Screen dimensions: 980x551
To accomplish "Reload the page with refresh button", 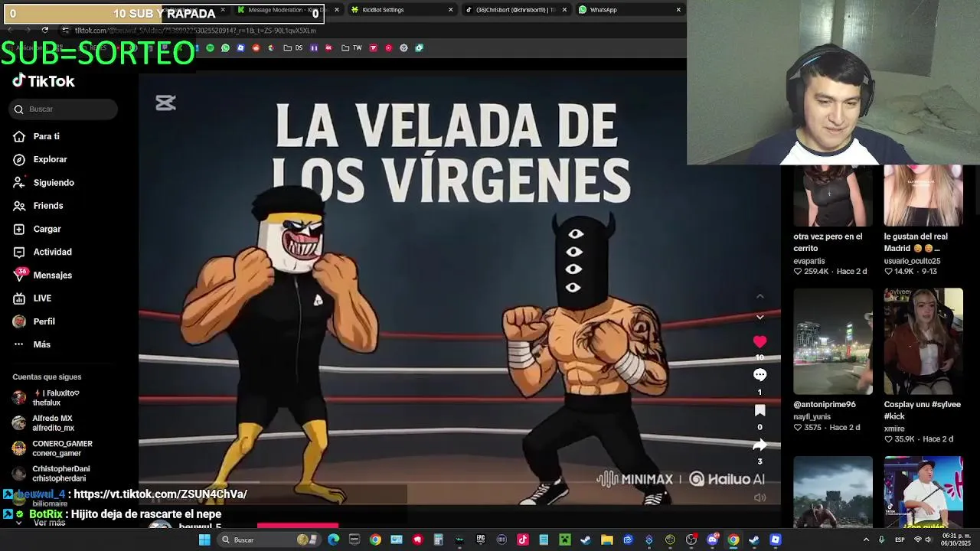I will click(x=44, y=31).
